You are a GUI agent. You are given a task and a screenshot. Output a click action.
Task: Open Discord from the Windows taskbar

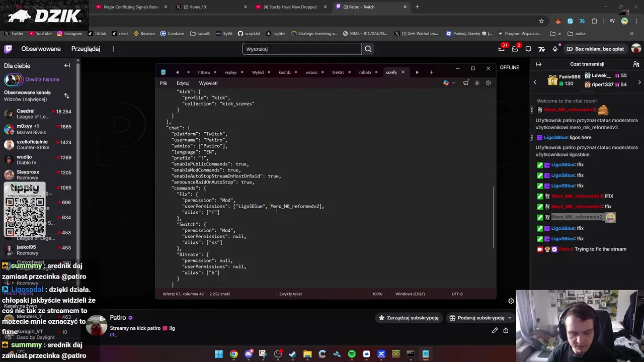(x=249, y=354)
